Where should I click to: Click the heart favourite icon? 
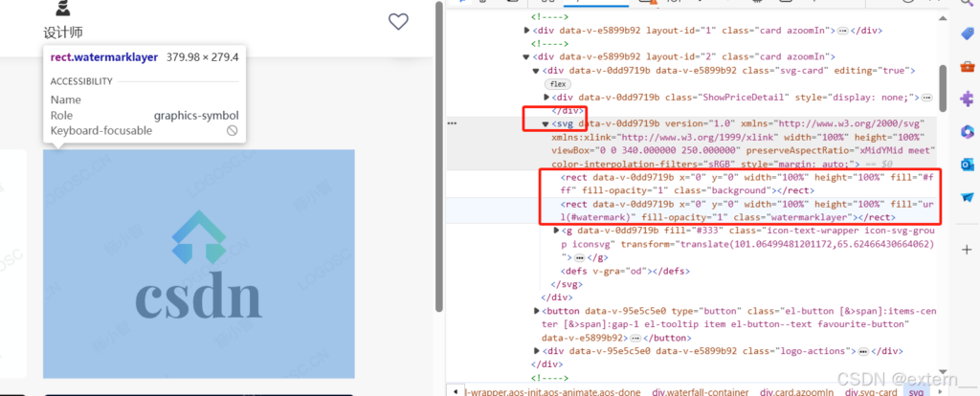coord(398,22)
